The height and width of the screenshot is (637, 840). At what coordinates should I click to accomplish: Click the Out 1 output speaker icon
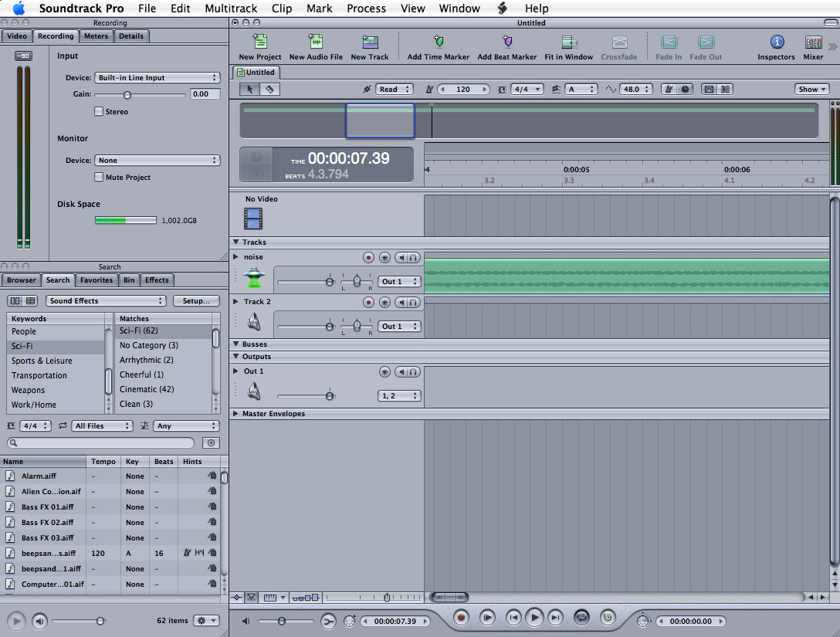(x=254, y=391)
